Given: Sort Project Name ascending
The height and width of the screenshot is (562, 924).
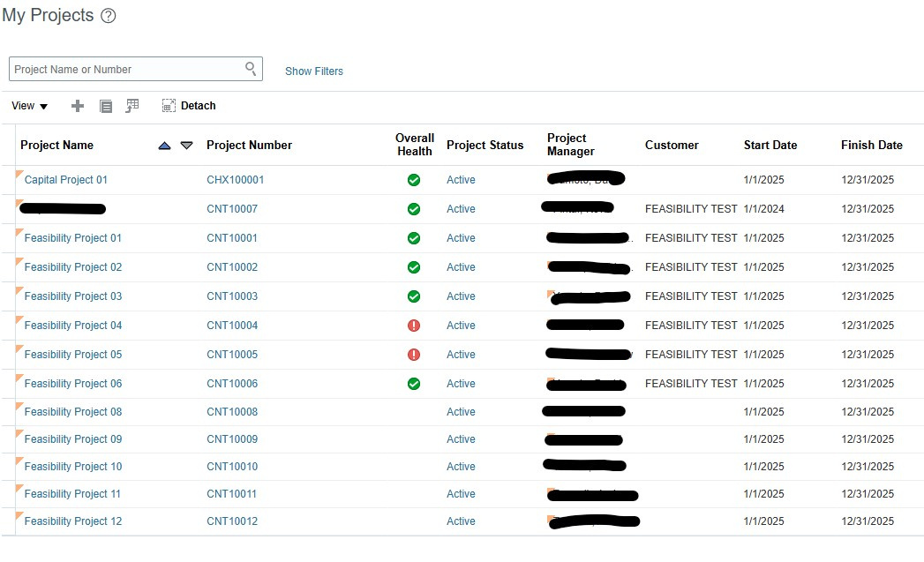Looking at the screenshot, I should point(164,146).
